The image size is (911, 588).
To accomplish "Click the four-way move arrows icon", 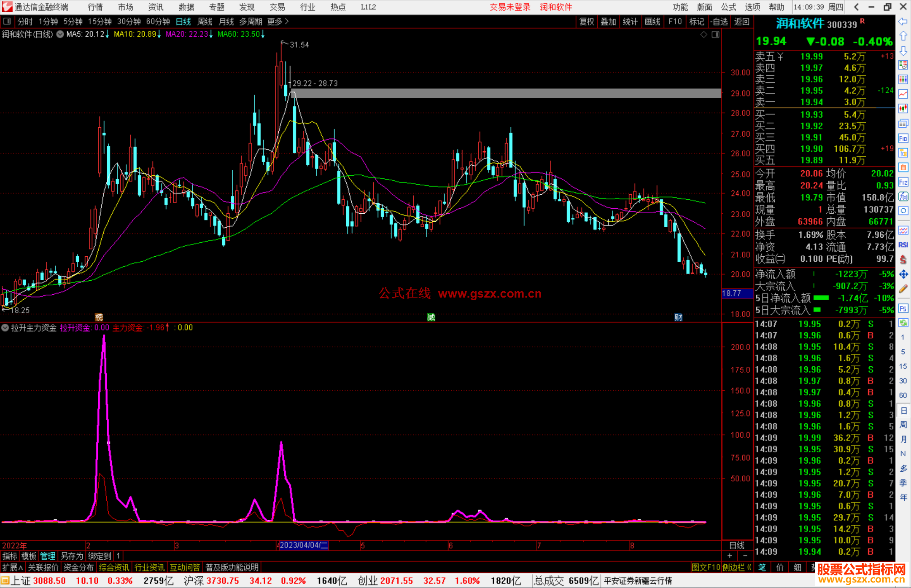I will click(903, 274).
